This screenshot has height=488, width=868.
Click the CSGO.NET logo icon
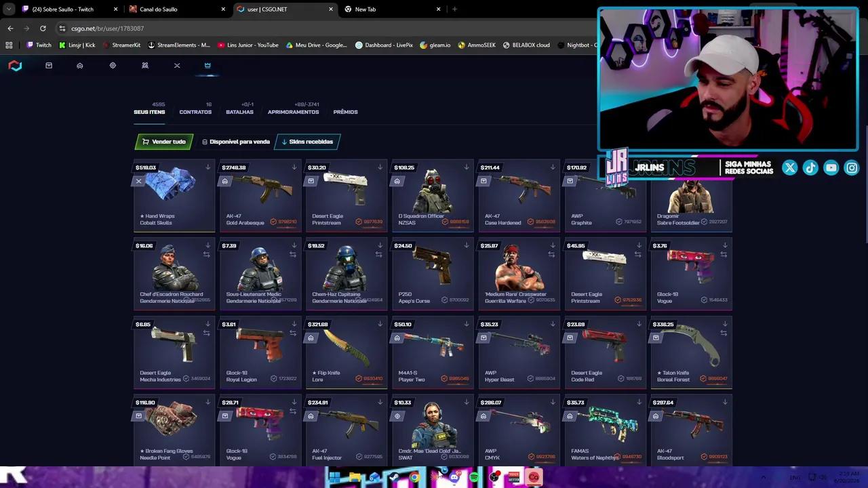pyautogui.click(x=15, y=66)
